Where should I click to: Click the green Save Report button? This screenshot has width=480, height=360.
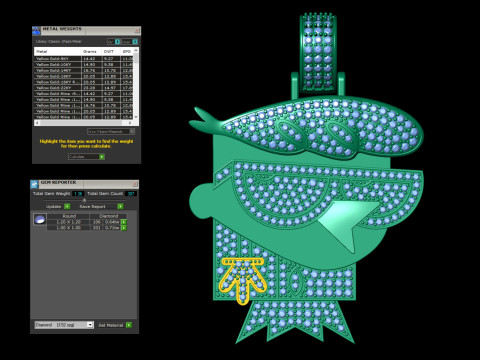[x=120, y=207]
